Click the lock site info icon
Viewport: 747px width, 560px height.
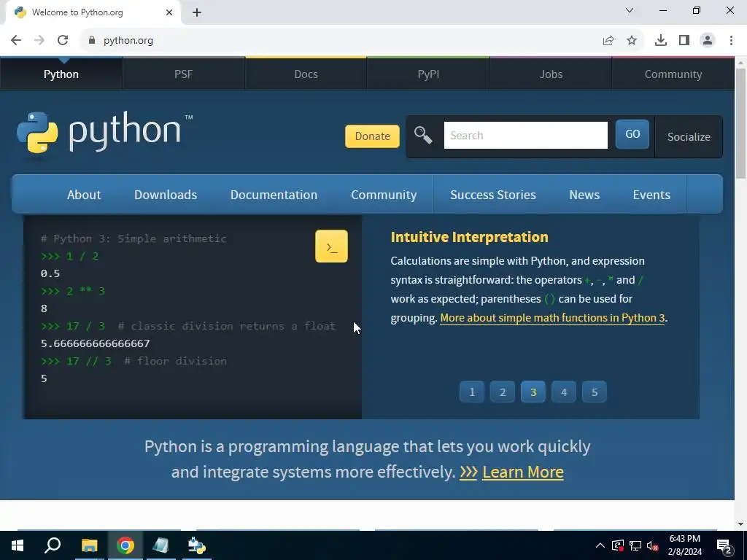pyautogui.click(x=91, y=41)
